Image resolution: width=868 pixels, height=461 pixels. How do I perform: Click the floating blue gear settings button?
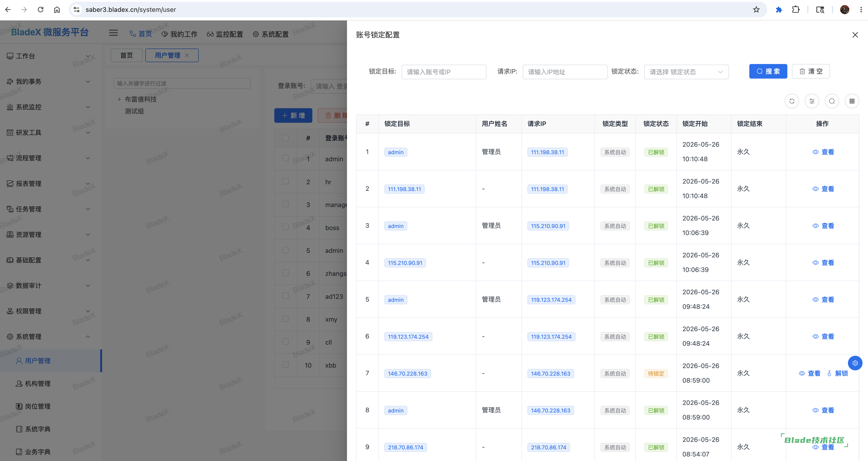tap(855, 363)
